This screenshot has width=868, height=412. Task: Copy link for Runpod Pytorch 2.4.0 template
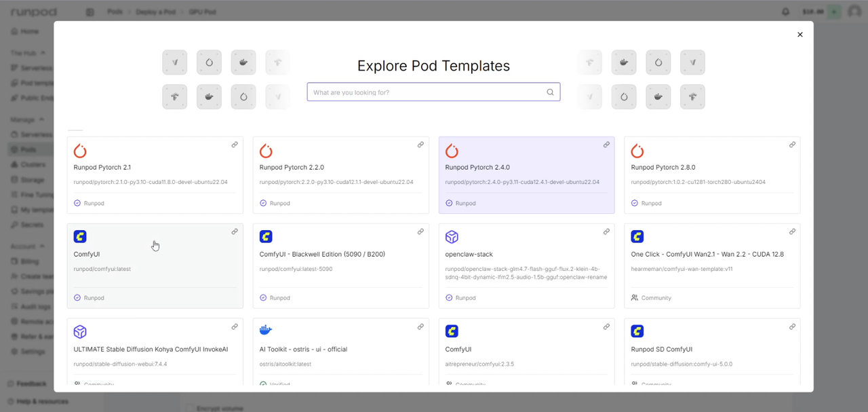coord(606,145)
